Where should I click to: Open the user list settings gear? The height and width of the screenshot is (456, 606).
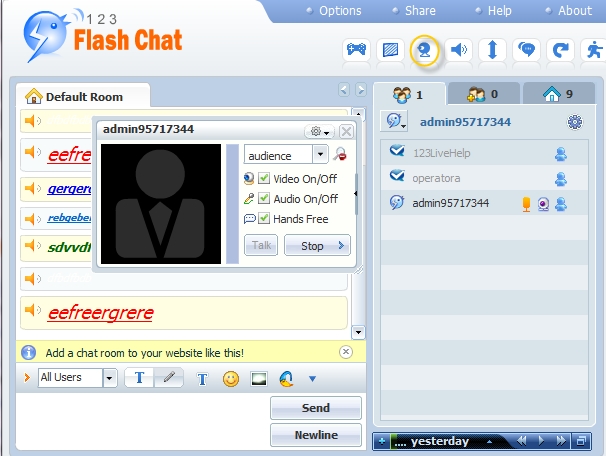click(575, 122)
